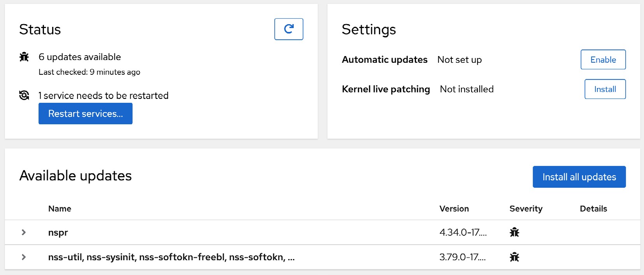This screenshot has height=275, width=644.
Task: Click the Version column header
Action: 454,209
